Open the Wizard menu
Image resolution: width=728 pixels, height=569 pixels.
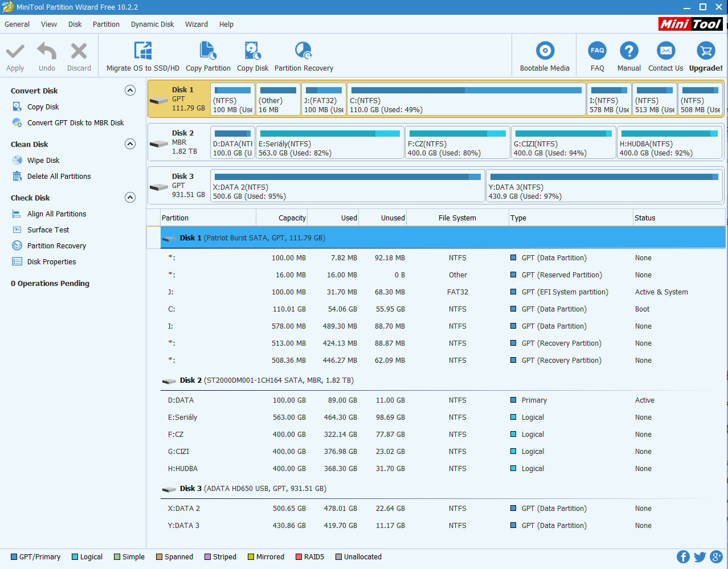click(x=196, y=24)
